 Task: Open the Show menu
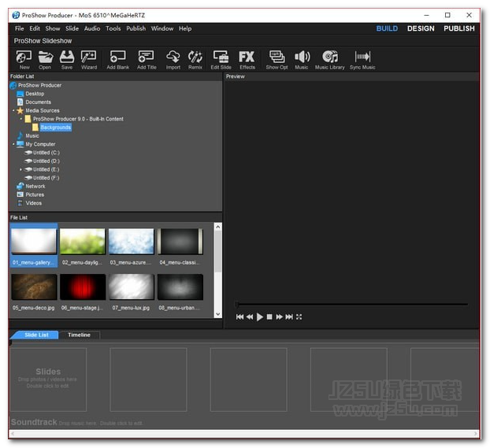(53, 28)
